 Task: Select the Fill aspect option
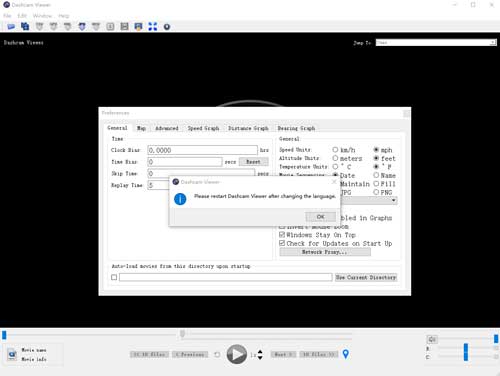click(x=376, y=184)
